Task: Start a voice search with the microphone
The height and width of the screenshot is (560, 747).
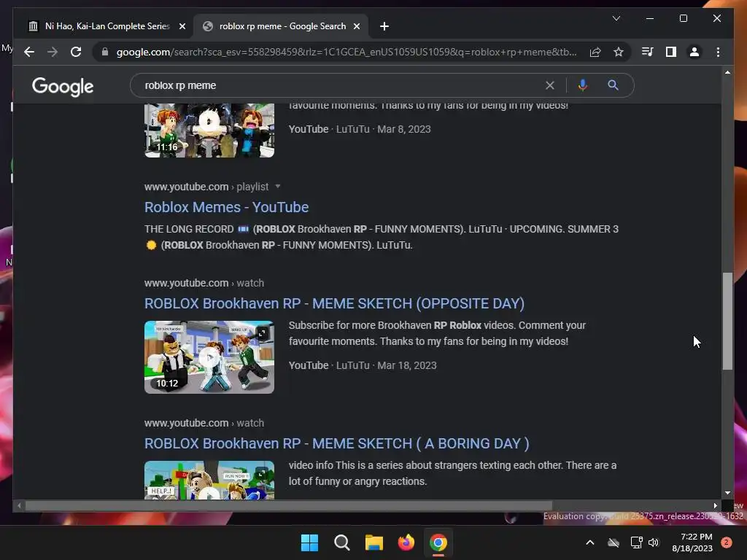Action: 582,85
